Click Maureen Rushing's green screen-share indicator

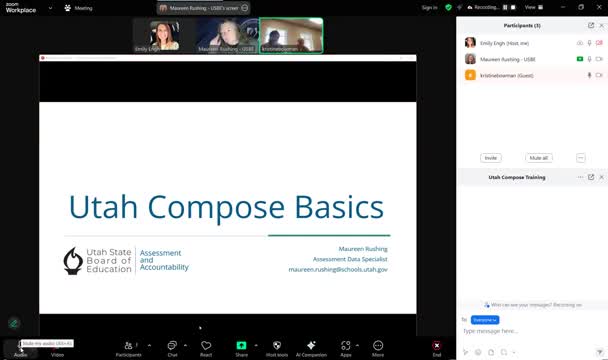click(580, 59)
